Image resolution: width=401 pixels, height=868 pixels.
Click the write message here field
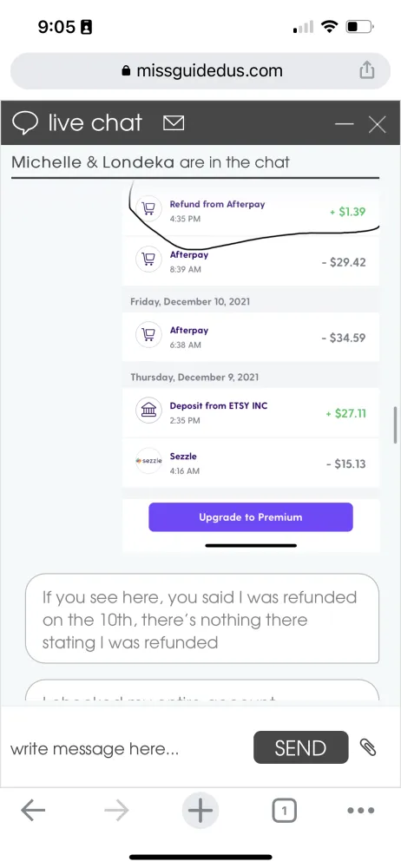[128, 748]
